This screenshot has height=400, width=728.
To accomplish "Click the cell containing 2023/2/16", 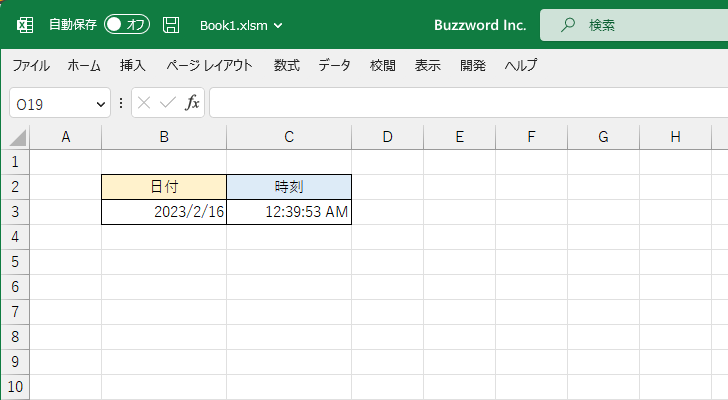I will pos(164,212).
